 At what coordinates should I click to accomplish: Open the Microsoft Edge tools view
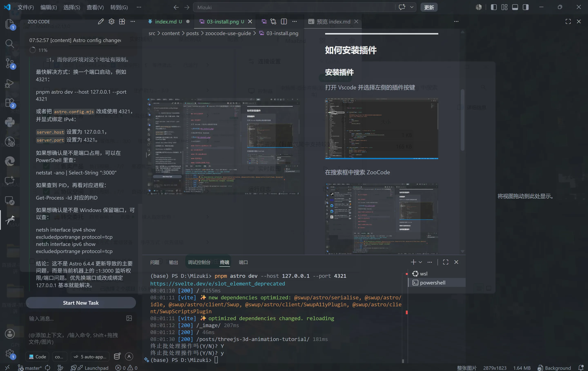pos(10,161)
